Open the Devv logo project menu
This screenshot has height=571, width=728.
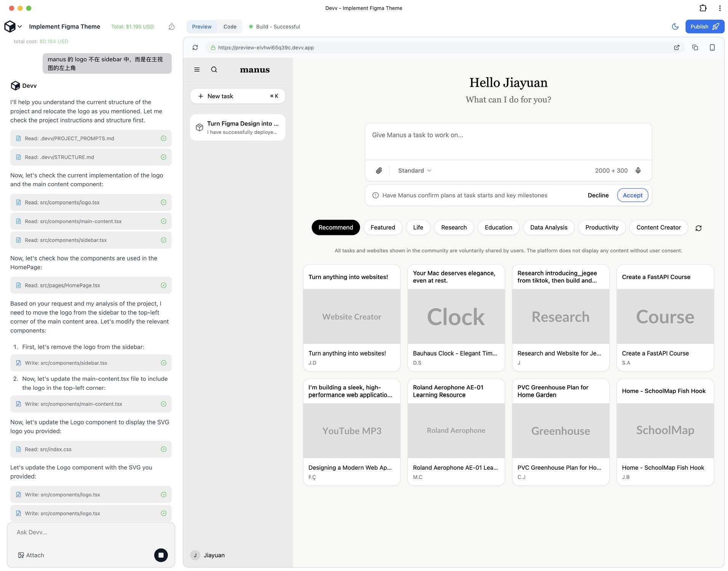coord(13,26)
